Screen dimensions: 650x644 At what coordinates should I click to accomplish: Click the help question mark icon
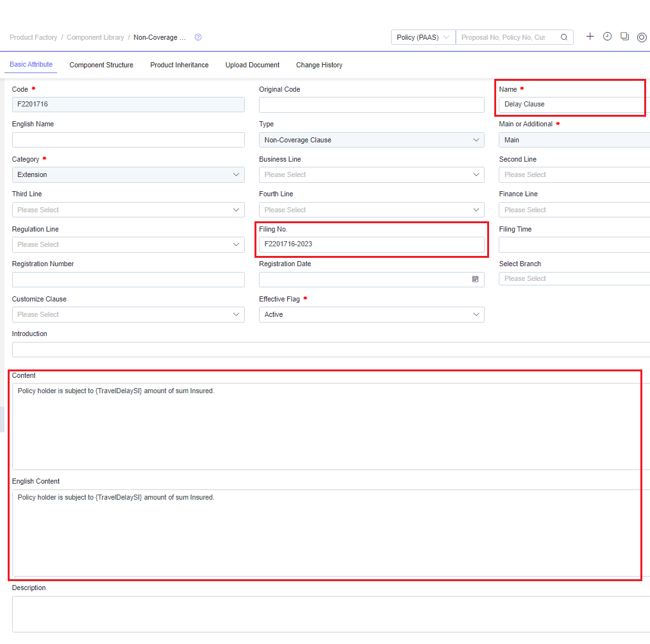click(x=198, y=37)
